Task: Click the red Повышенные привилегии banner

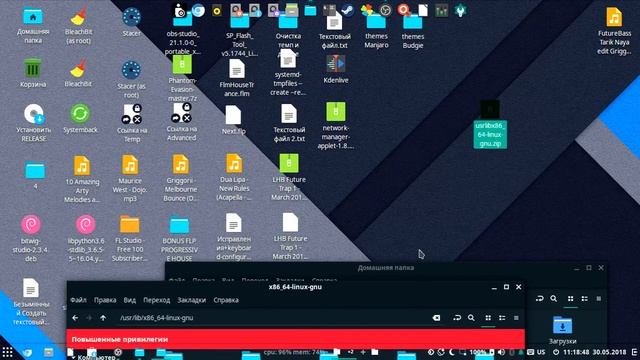Action: pyautogui.click(x=296, y=339)
